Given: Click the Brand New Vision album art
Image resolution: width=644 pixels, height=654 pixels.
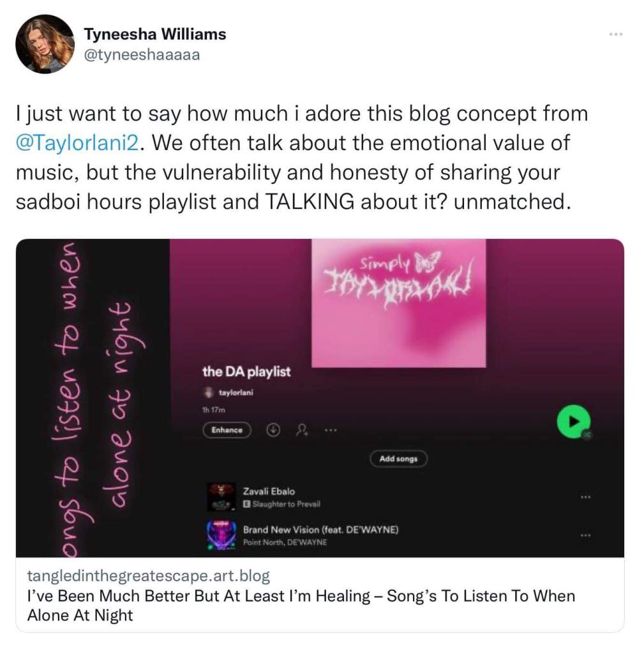Looking at the screenshot, I should [x=221, y=536].
